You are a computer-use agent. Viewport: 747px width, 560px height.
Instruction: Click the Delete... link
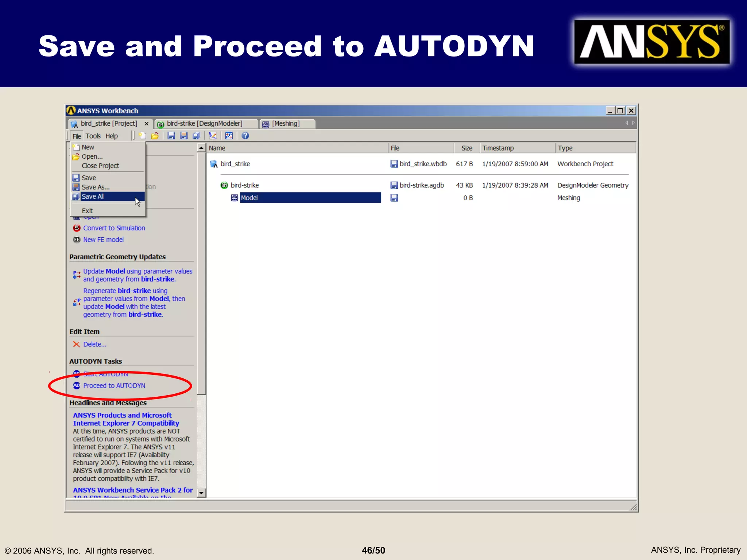pyautogui.click(x=95, y=344)
